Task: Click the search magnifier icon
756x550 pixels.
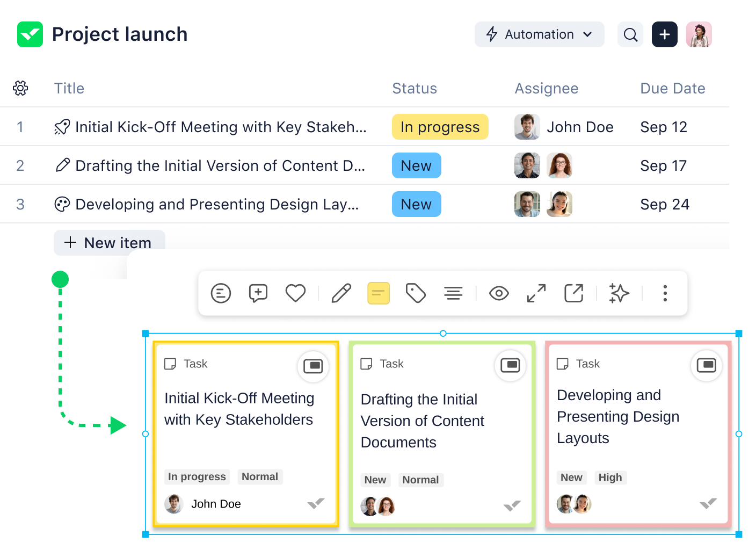Action: coord(630,34)
